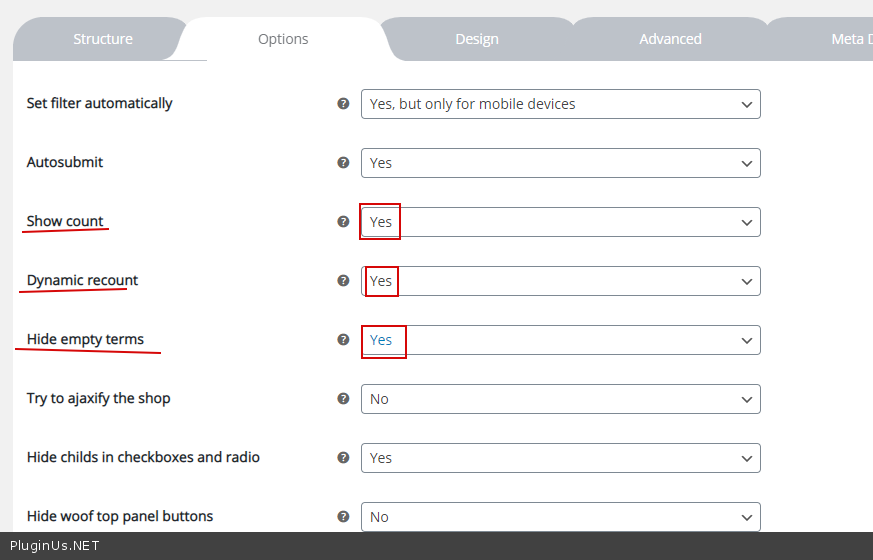Open the Try to ajaxify the shop dropdown
This screenshot has width=873, height=560.
(560, 399)
